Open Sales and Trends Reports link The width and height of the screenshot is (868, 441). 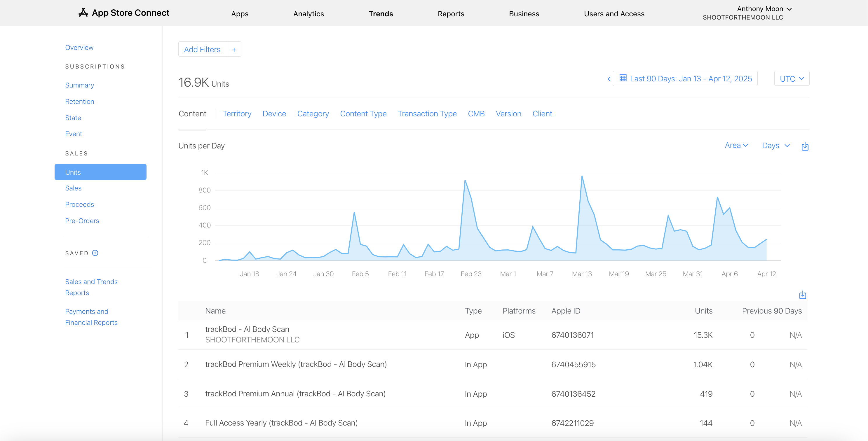(x=91, y=287)
